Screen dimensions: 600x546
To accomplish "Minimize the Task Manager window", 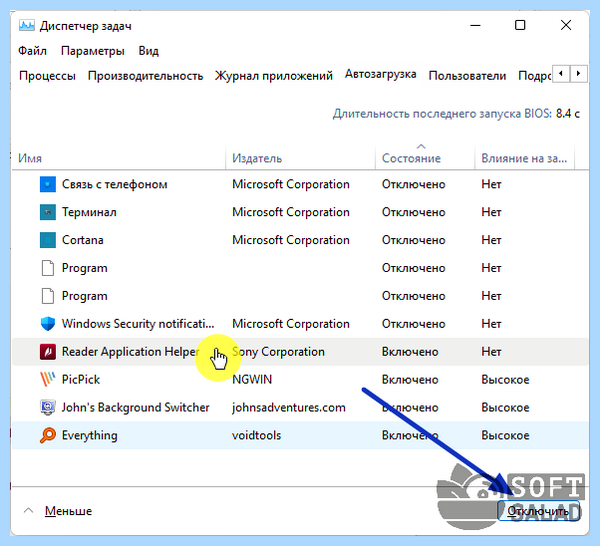I will [475, 26].
